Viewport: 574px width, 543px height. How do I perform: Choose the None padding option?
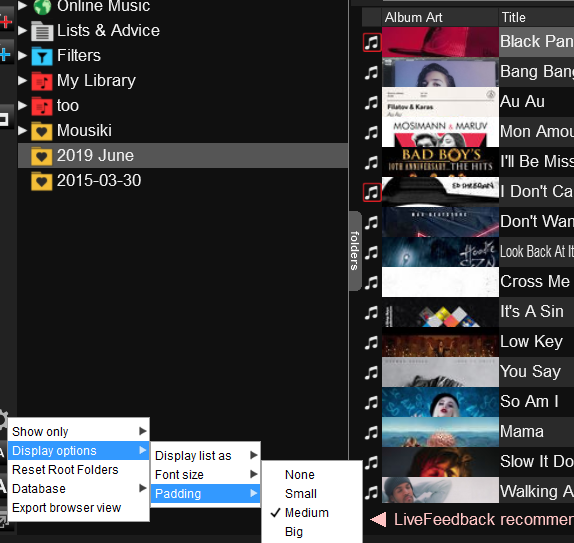299,475
